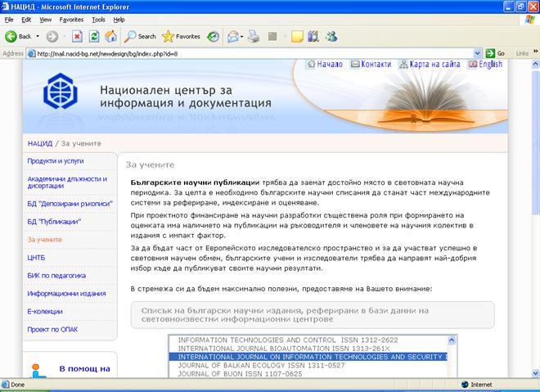Click page scrollbar up arrow
The image size is (540, 392).
(x=536, y=64)
